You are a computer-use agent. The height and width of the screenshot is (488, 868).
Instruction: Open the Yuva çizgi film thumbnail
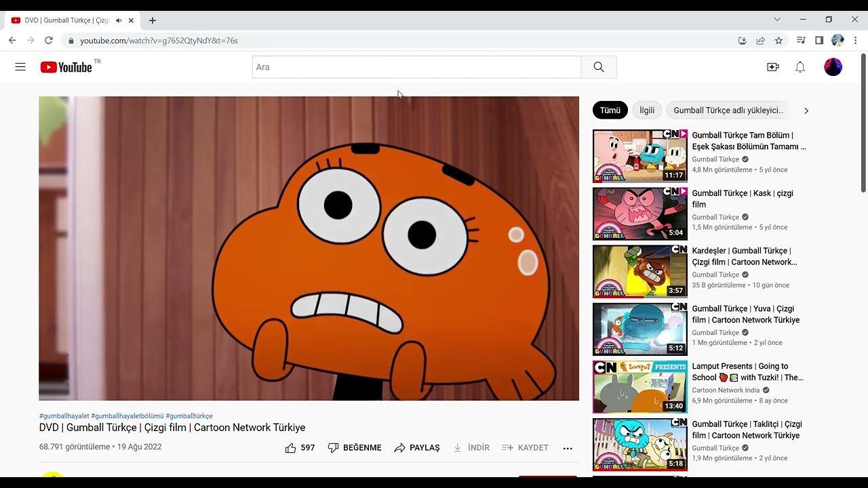(x=640, y=329)
